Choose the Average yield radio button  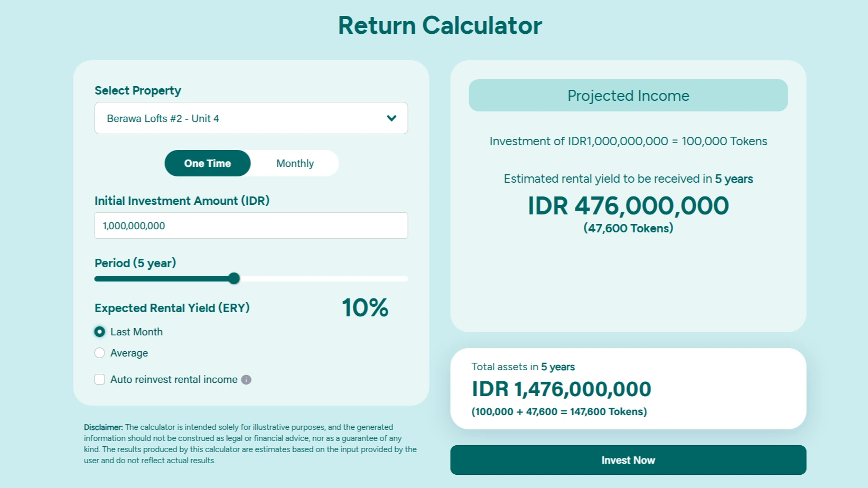click(x=100, y=353)
